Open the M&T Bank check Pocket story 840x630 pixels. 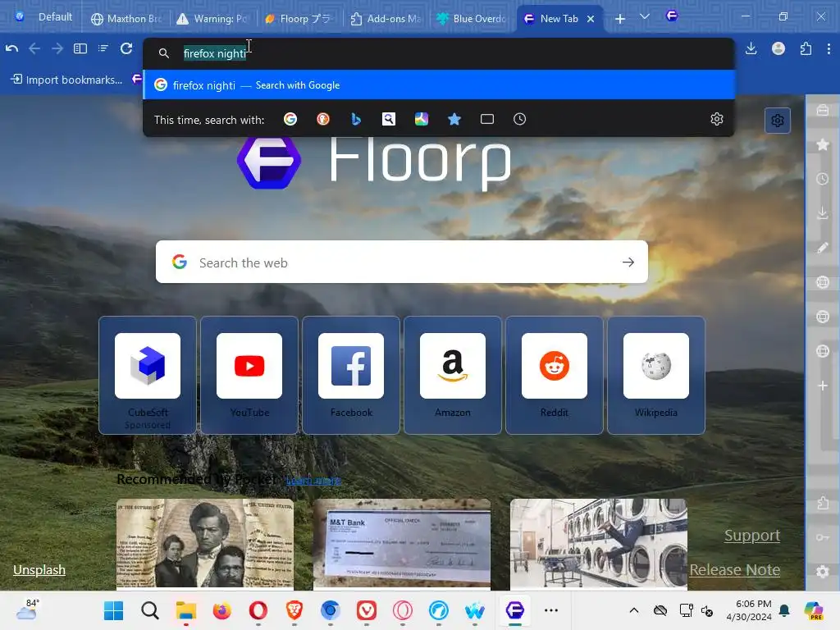point(402,545)
